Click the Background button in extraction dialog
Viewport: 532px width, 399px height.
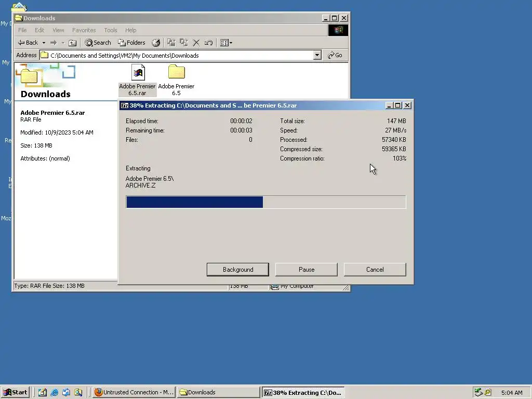238,270
